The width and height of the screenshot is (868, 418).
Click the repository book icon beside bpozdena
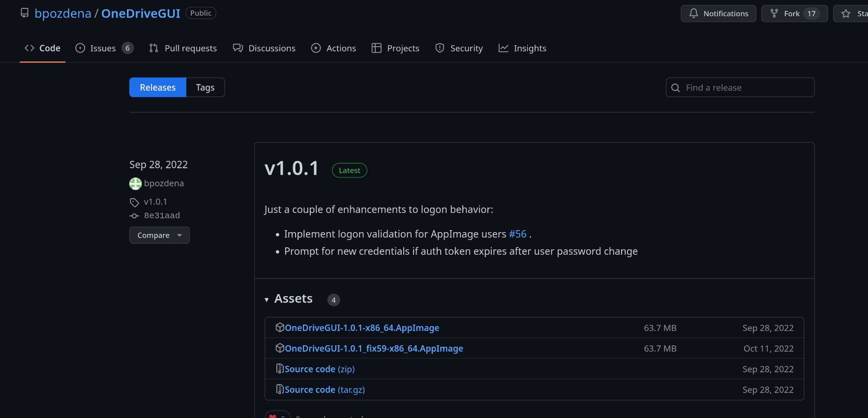pos(25,13)
